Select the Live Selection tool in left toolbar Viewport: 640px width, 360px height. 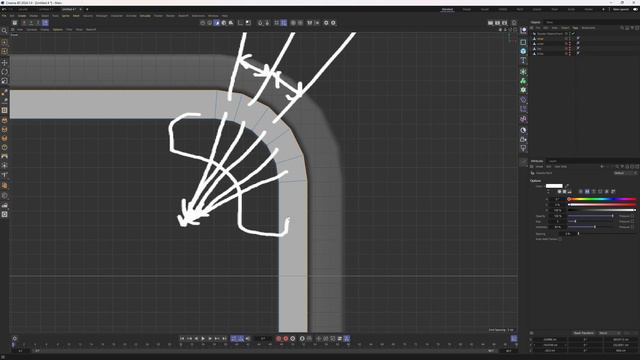pos(4,42)
